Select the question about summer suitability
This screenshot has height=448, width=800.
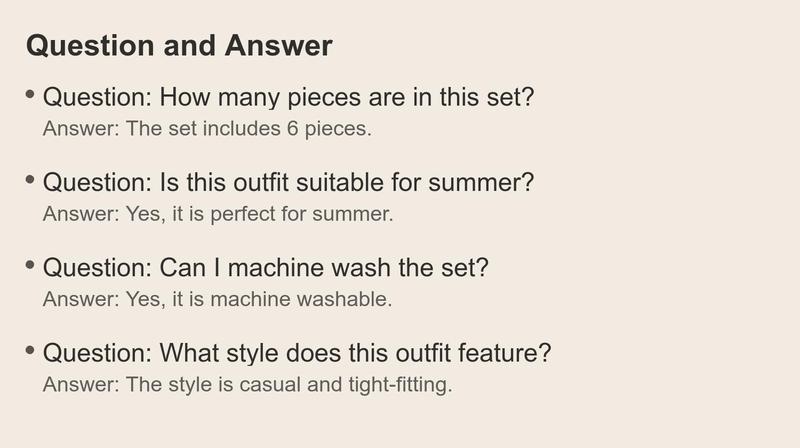pos(288,182)
